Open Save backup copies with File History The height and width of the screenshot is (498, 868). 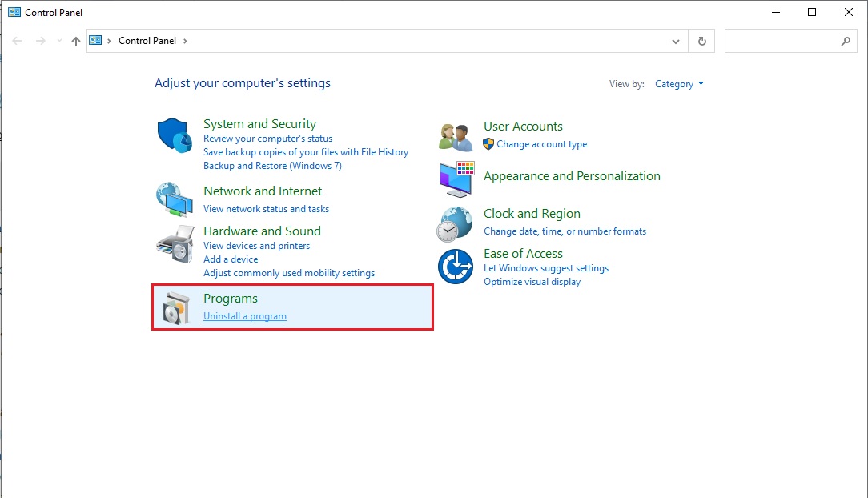(306, 151)
